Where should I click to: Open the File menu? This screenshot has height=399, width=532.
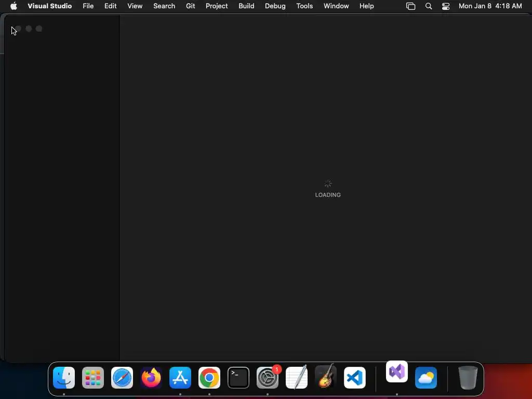[x=88, y=6]
